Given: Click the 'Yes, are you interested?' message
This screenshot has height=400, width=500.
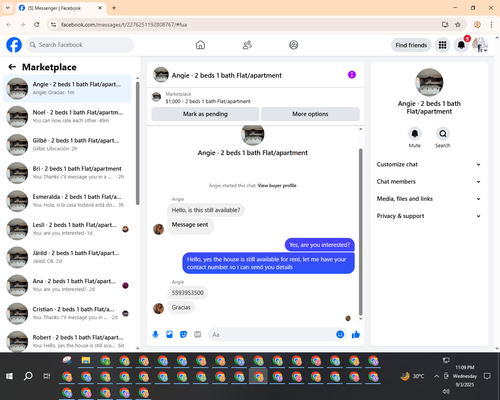Looking at the screenshot, I should tap(319, 245).
